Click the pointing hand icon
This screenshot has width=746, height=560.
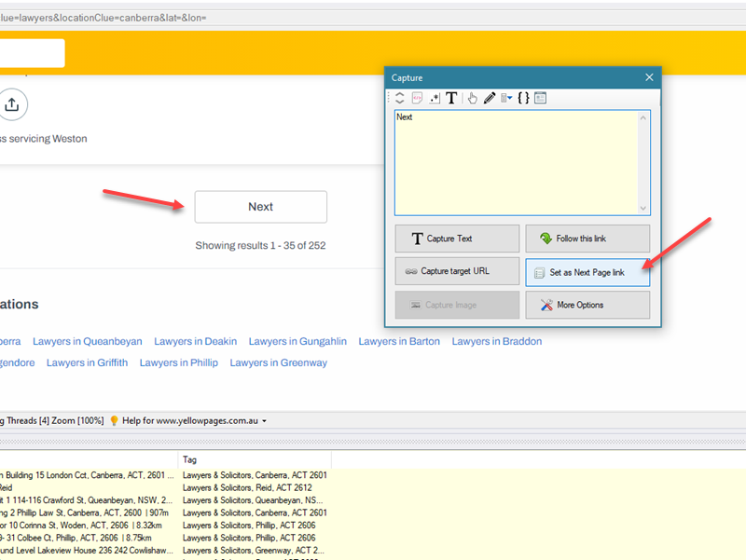click(472, 98)
